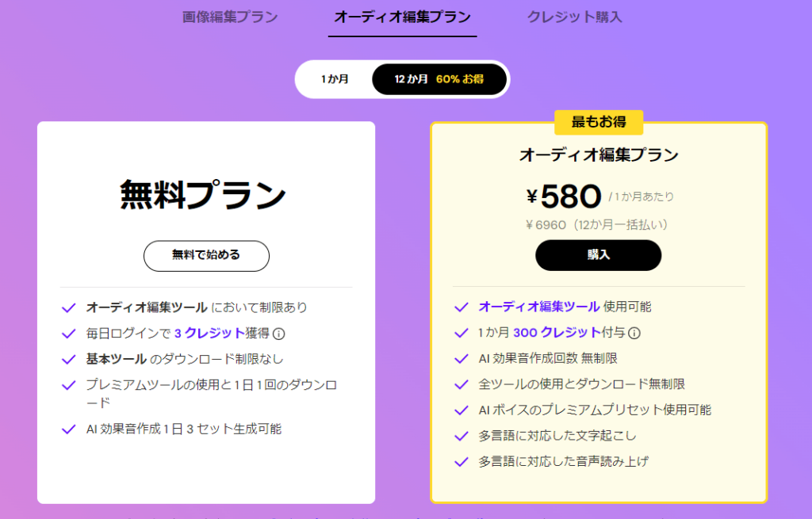Click the 300 クレジット purple text
812x519 pixels.
[557, 333]
